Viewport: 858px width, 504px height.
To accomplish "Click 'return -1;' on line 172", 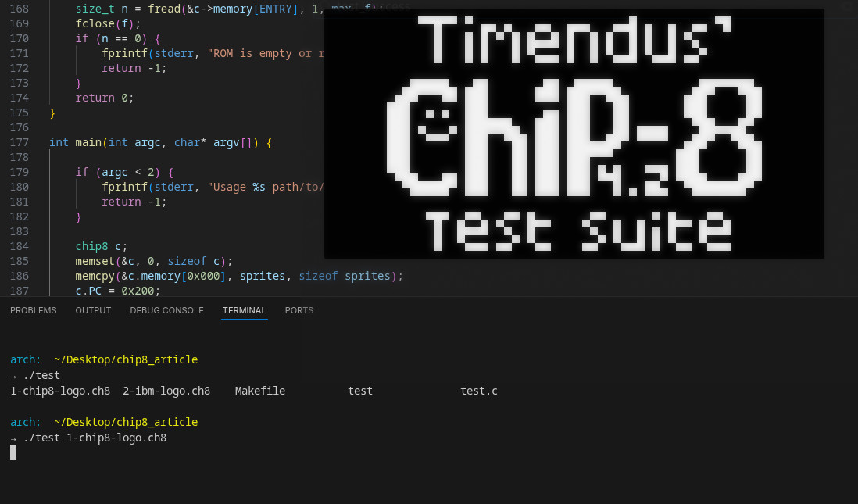I will pyautogui.click(x=134, y=68).
